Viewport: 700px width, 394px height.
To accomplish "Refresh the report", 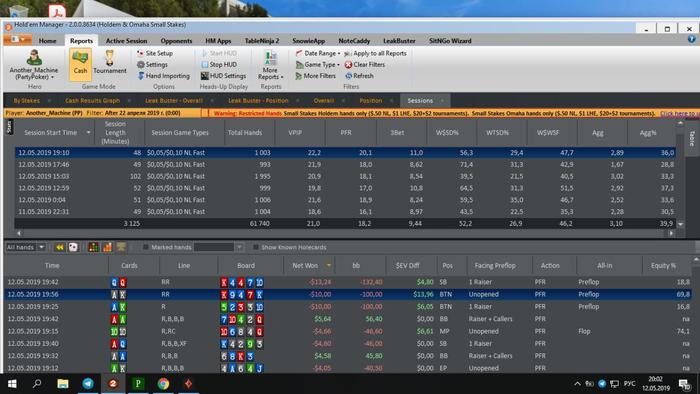I will pyautogui.click(x=359, y=76).
